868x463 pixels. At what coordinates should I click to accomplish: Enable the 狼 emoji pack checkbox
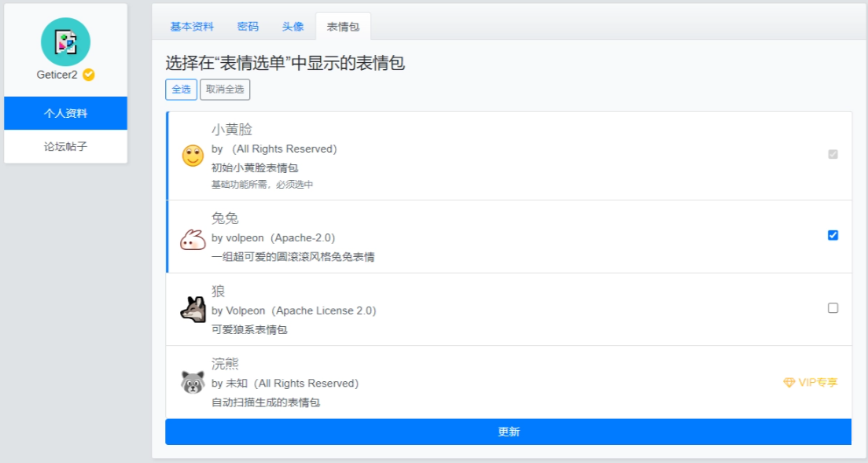click(833, 308)
